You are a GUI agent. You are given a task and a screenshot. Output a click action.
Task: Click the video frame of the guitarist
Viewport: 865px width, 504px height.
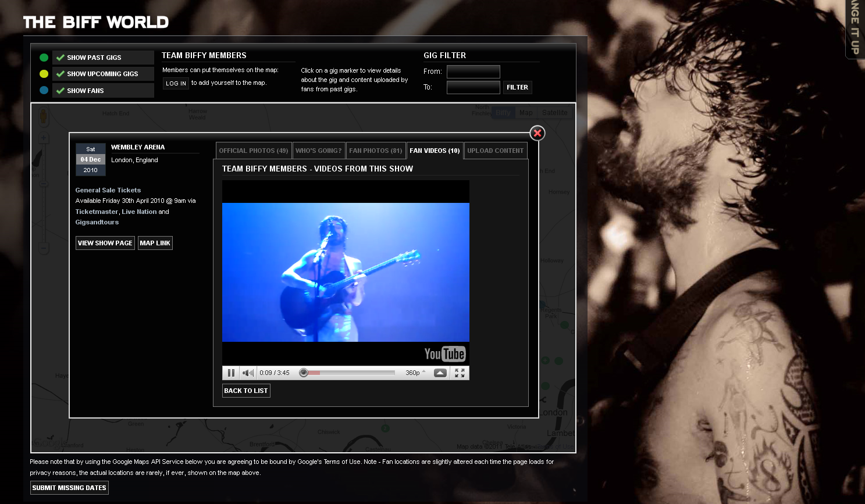346,272
